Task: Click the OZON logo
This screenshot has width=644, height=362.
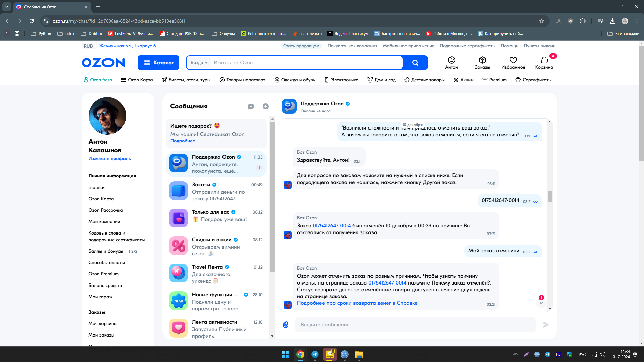Action: (x=103, y=63)
